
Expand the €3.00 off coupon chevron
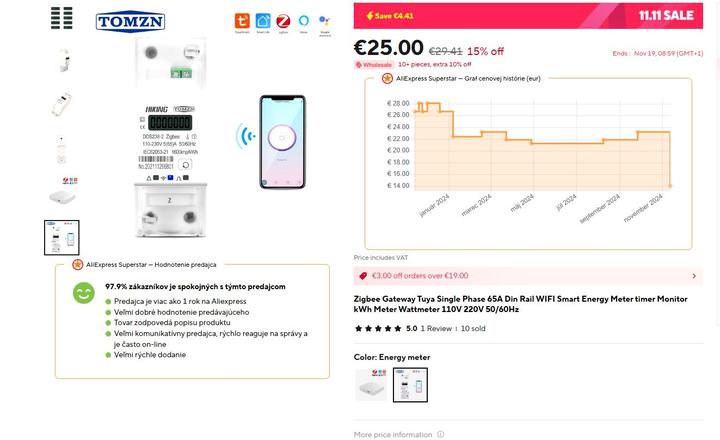(694, 276)
